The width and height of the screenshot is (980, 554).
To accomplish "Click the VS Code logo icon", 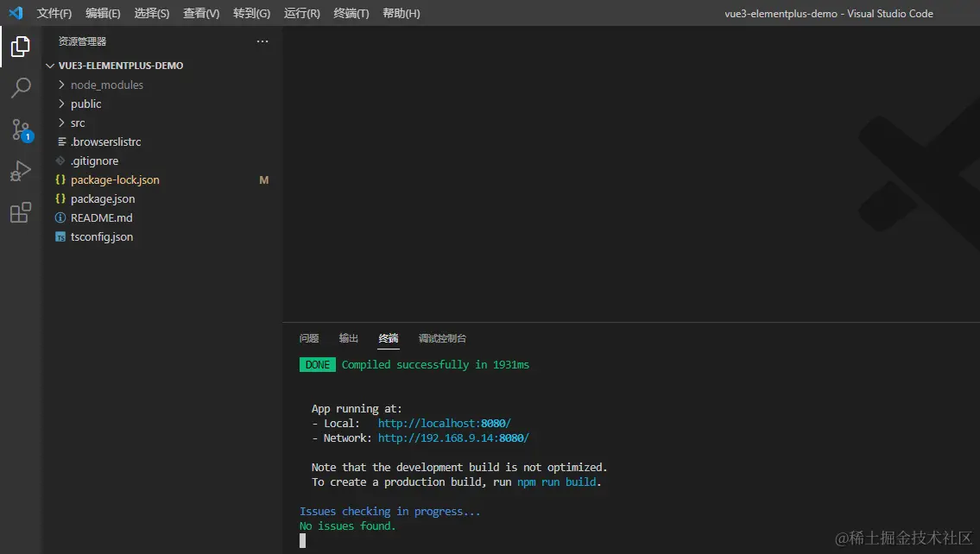I will [x=16, y=12].
